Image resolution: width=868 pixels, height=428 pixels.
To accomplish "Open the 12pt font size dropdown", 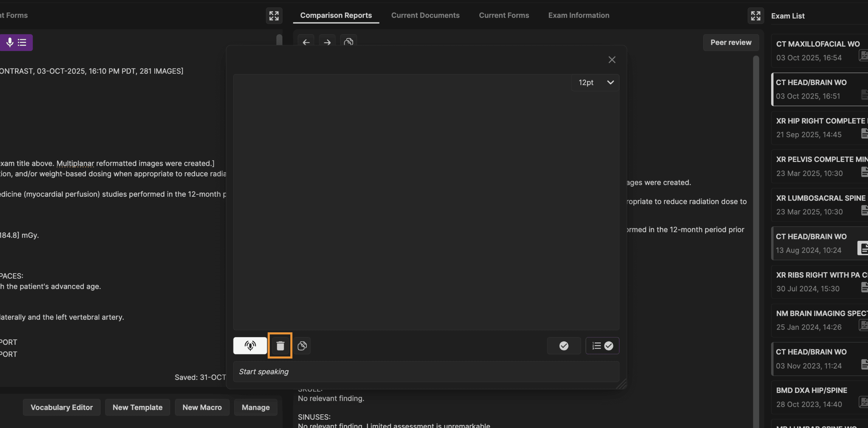I will pos(595,82).
